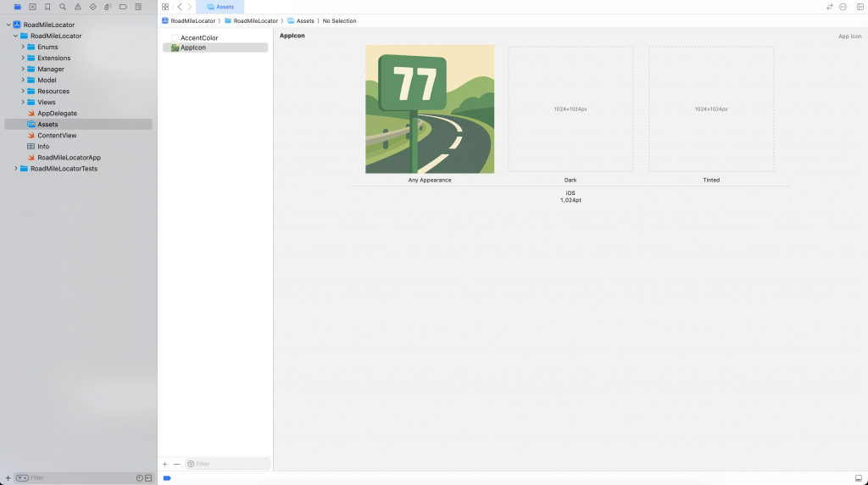The image size is (868, 485).
Task: Open the Source Control navigator
Action: [x=33, y=7]
